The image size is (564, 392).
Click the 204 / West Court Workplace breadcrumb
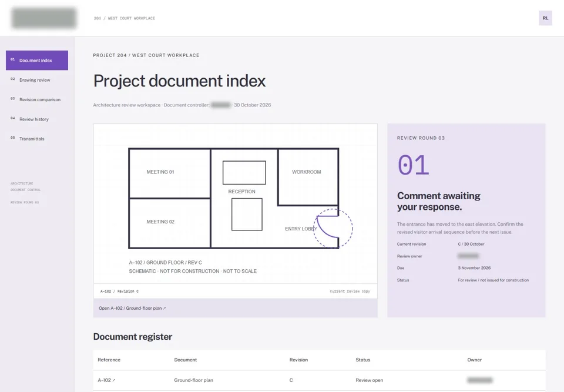click(125, 18)
